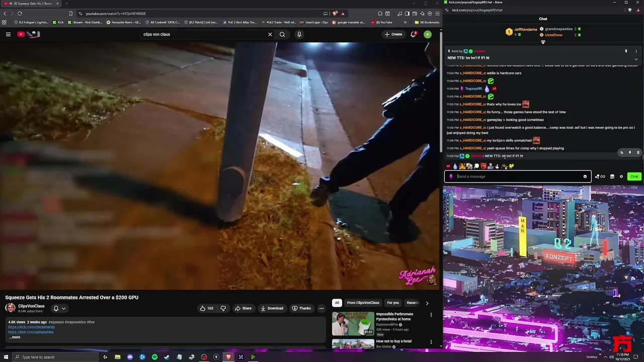Open Brave Shields lion icon in YouTube window
The width and height of the screenshot is (644, 362).
tap(335, 14)
